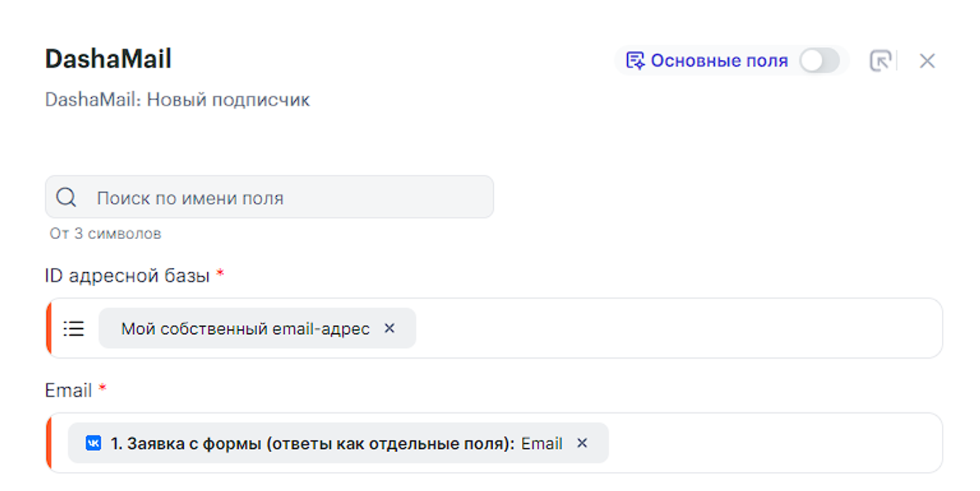Click the DashaMail: Новый подписчик subtitle
Screen dimensions: 980x491
point(178,100)
